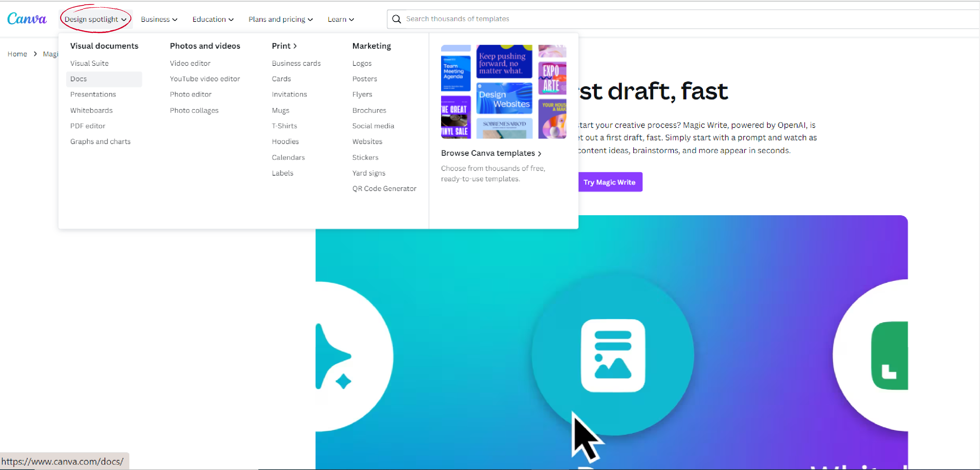Open the 'Keep pushing forward' template thumbnail
The image size is (980, 470).
tap(504, 61)
